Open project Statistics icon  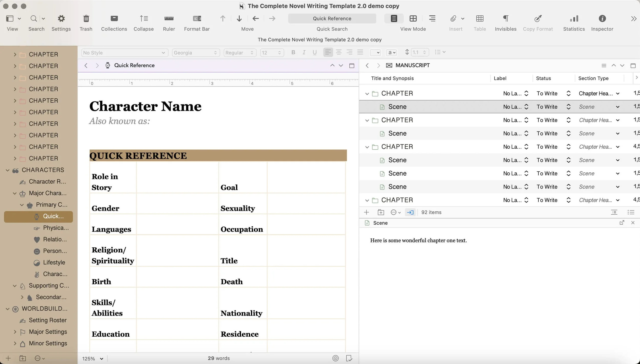tap(574, 19)
